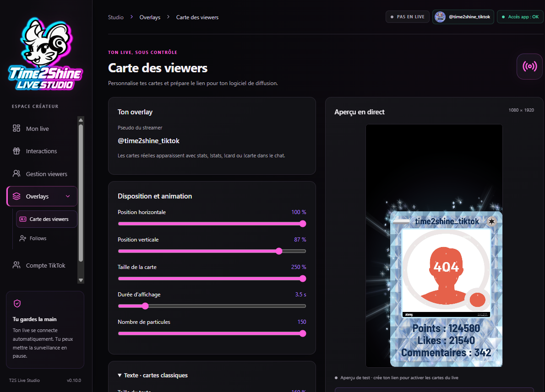Click the Ton overlay heading
Screen dimensions: 545x392
(135, 112)
